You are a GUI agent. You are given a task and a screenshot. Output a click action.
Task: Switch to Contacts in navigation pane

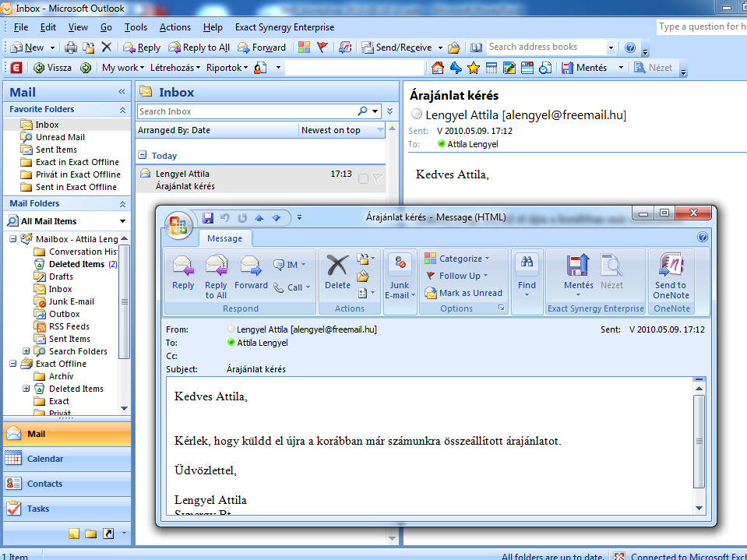click(67, 484)
